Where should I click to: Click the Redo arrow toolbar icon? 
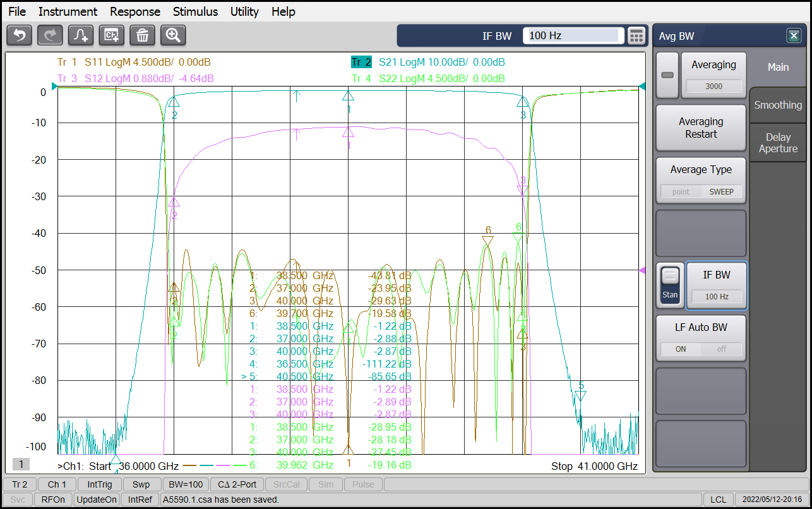pyautogui.click(x=50, y=35)
